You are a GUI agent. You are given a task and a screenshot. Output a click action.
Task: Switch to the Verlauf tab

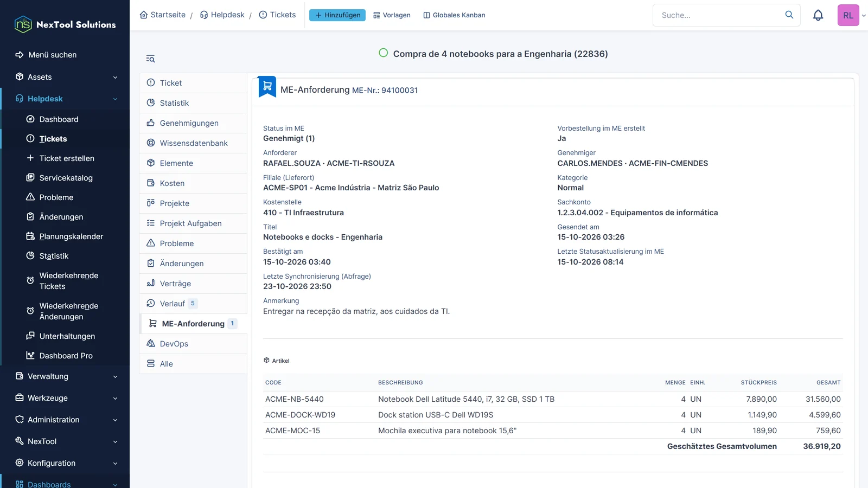click(193, 304)
